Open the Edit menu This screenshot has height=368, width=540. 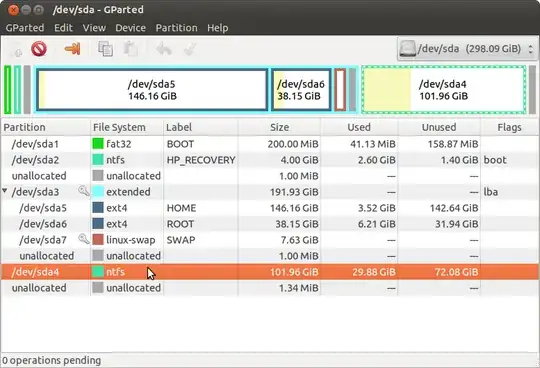[63, 28]
